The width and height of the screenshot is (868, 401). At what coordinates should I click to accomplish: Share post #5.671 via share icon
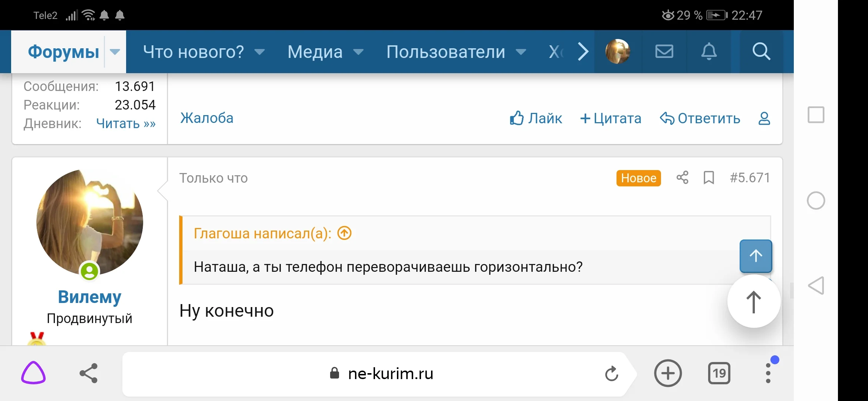[x=682, y=177]
